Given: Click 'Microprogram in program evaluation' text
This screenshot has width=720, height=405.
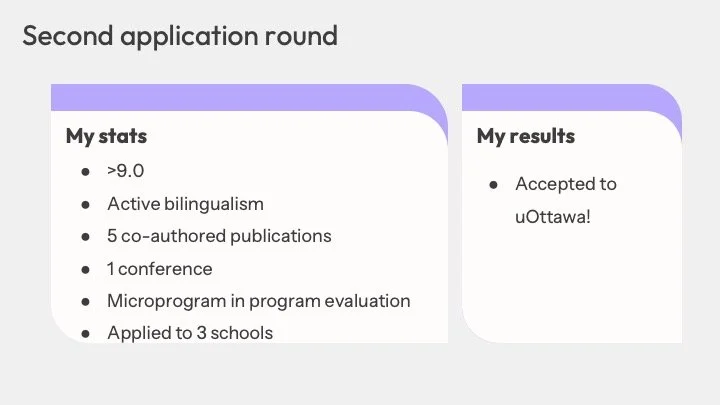Looking at the screenshot, I should click(x=259, y=301).
